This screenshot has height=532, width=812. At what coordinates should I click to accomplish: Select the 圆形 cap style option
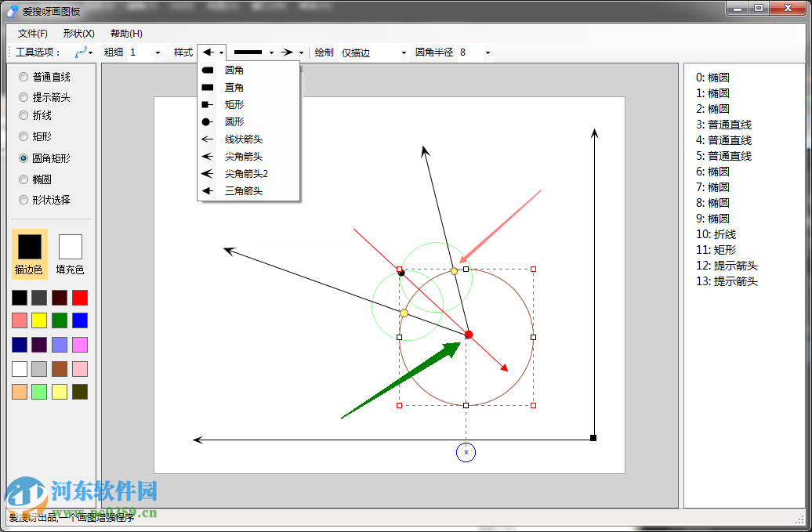click(235, 121)
